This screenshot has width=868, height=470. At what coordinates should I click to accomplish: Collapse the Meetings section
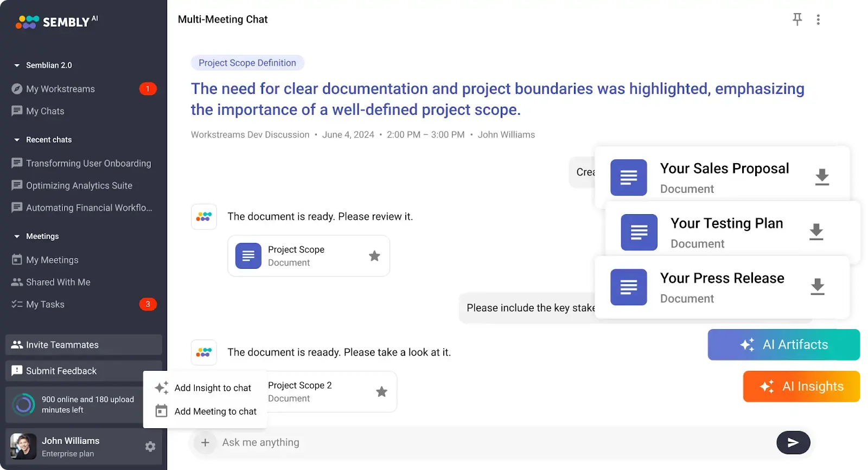17,236
